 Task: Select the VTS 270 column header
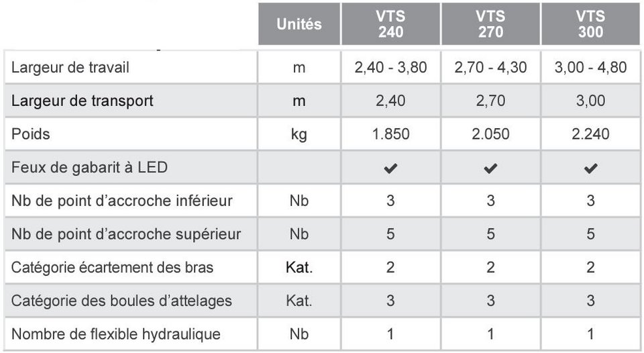[491, 24]
